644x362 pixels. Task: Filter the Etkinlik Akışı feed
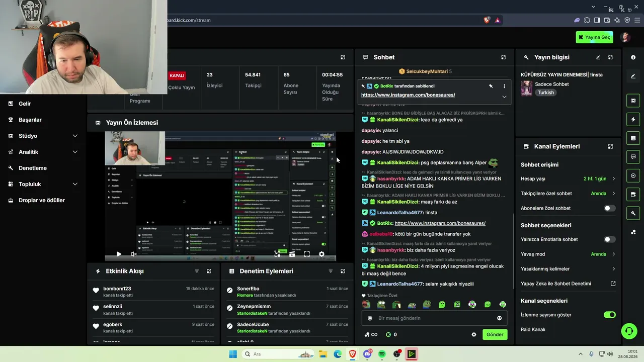click(x=197, y=271)
